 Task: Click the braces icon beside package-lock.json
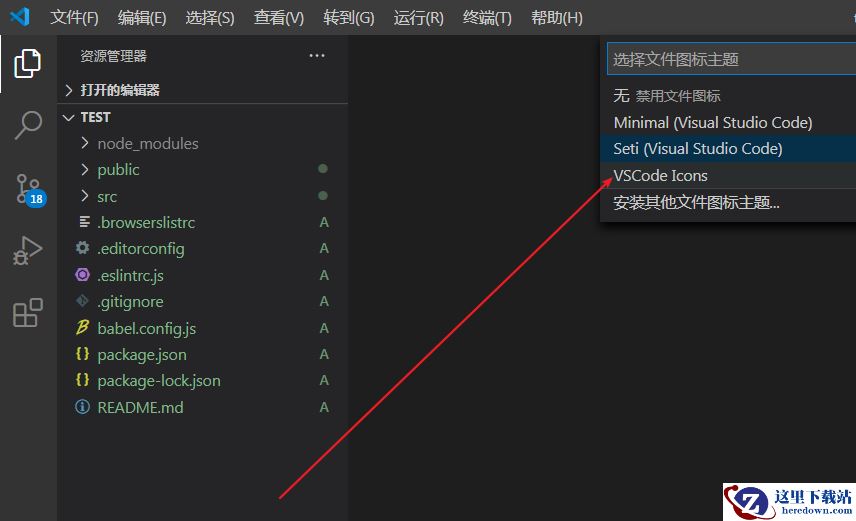[x=82, y=380]
